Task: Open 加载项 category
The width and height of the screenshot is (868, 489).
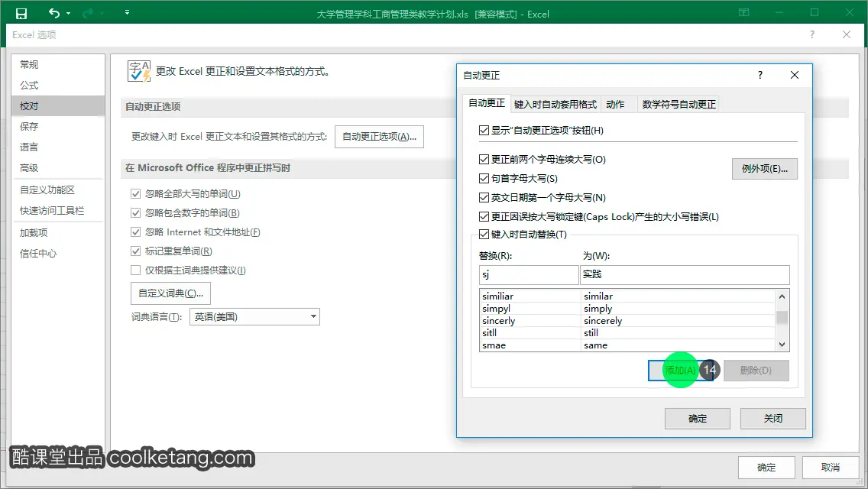Action: click(x=58, y=232)
